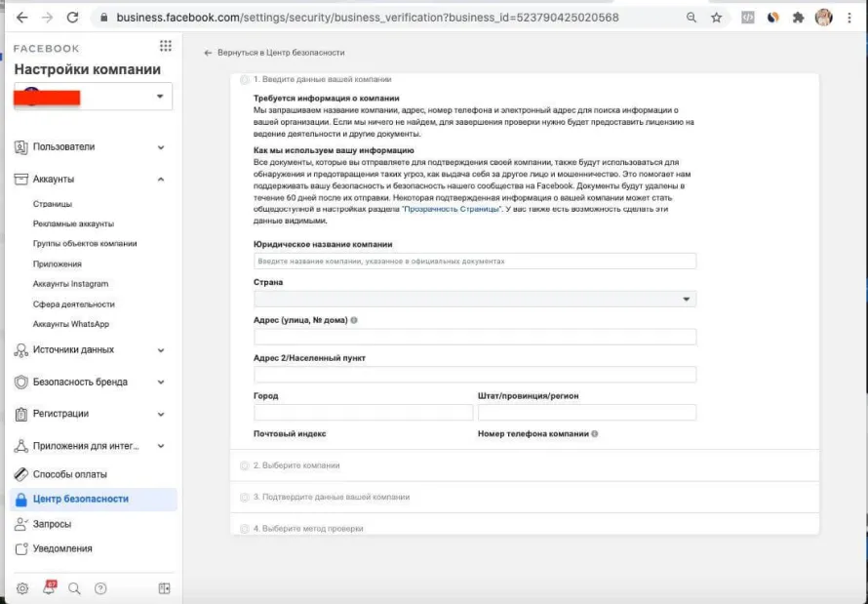Viewport: 868px width, 604px height.
Task: Open the Страна country dropdown
Action: (475, 299)
